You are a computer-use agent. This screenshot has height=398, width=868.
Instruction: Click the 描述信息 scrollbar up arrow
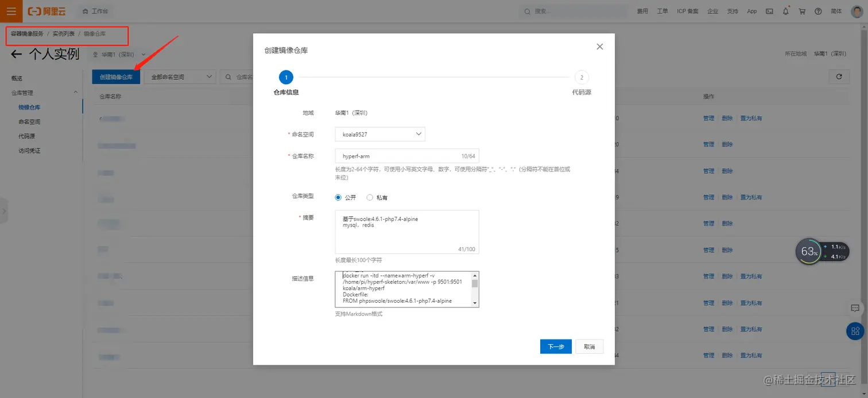[x=475, y=275]
